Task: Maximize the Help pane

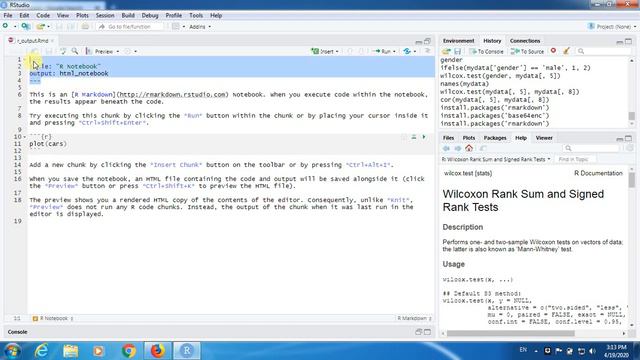Action: [629, 138]
